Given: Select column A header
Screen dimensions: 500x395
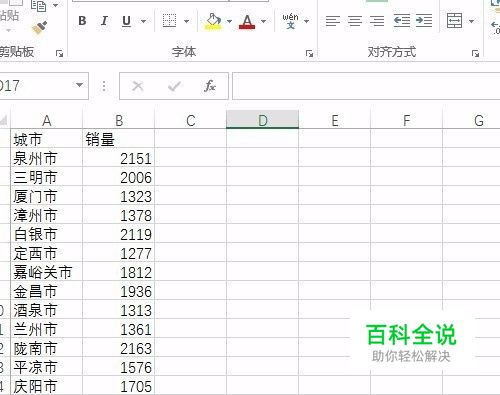Looking at the screenshot, I should click(x=47, y=120).
